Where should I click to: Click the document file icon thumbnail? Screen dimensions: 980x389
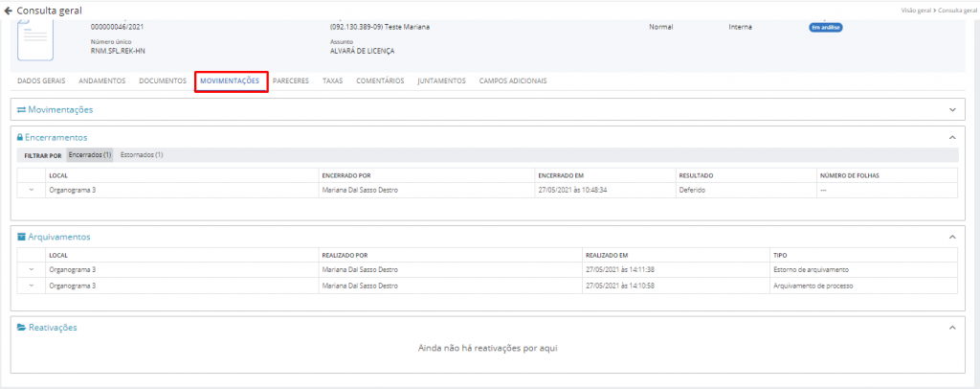tap(35, 39)
